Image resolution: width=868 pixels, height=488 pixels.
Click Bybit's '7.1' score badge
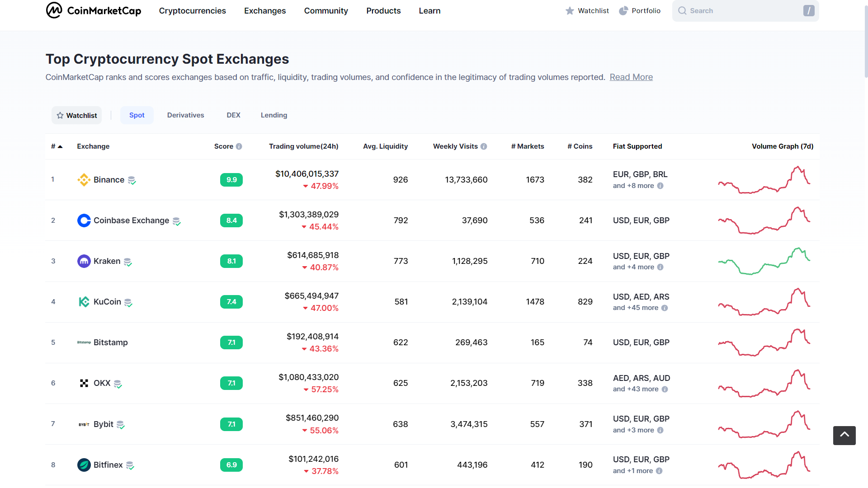(231, 424)
